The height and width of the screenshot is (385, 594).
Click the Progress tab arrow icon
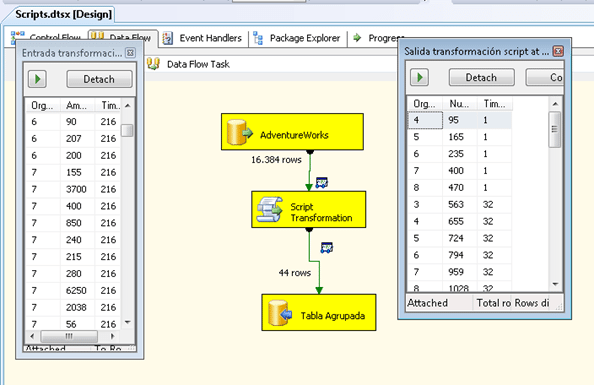(357, 38)
